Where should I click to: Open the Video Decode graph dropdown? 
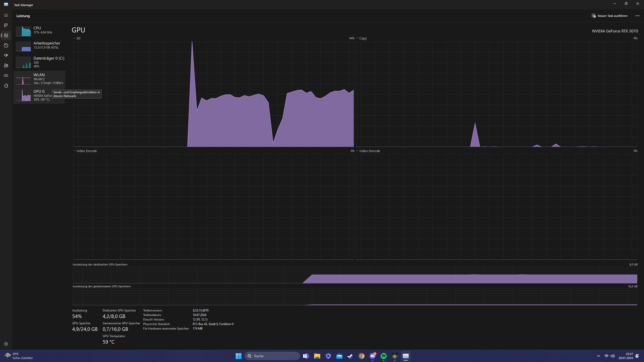368,151
